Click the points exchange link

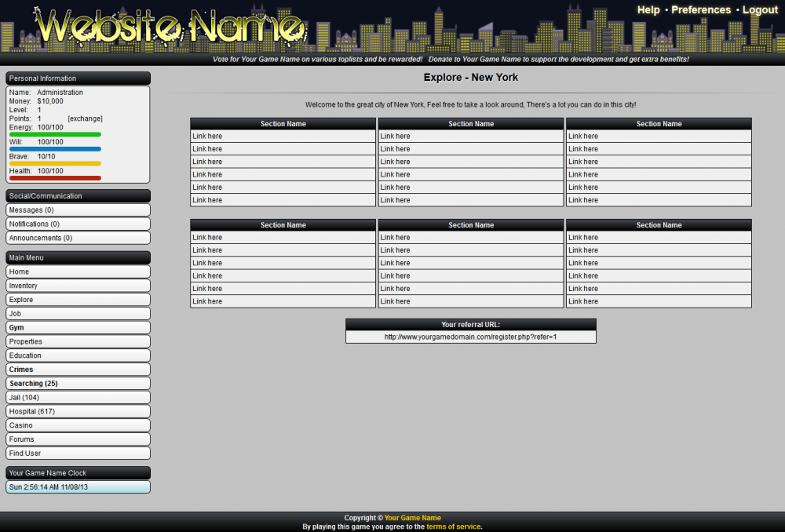(85, 118)
